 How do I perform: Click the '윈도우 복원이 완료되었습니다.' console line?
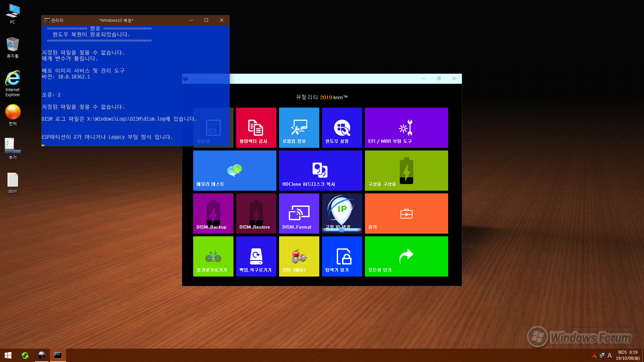click(x=91, y=35)
